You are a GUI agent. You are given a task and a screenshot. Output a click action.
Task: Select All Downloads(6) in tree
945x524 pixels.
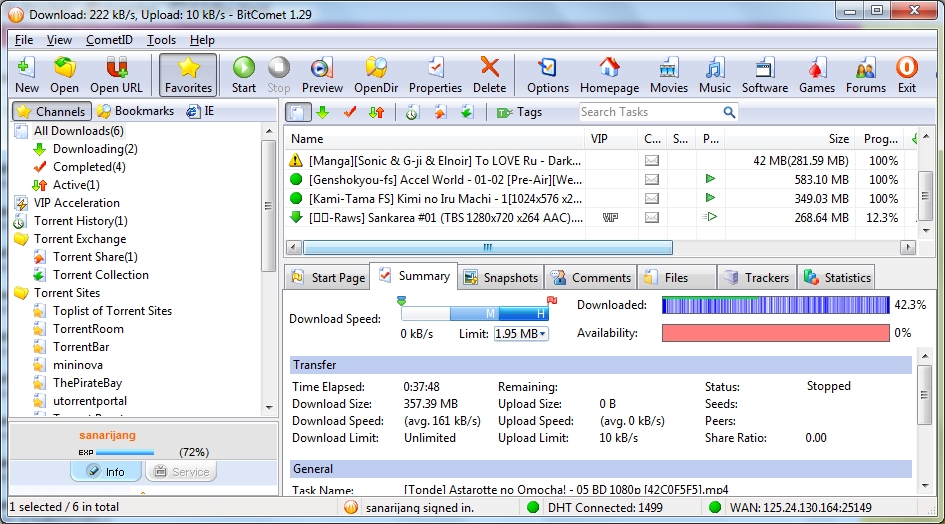[x=78, y=131]
